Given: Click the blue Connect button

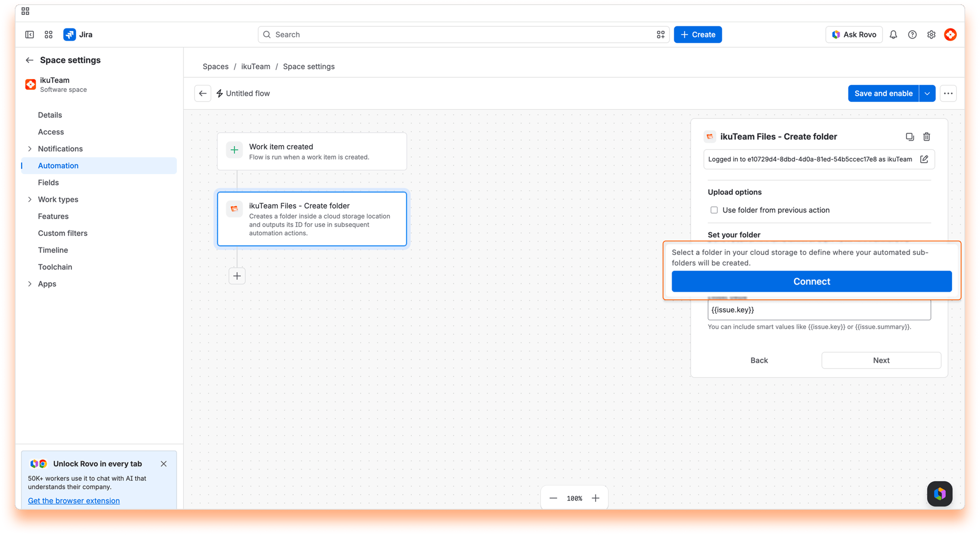Looking at the screenshot, I should [x=812, y=281].
